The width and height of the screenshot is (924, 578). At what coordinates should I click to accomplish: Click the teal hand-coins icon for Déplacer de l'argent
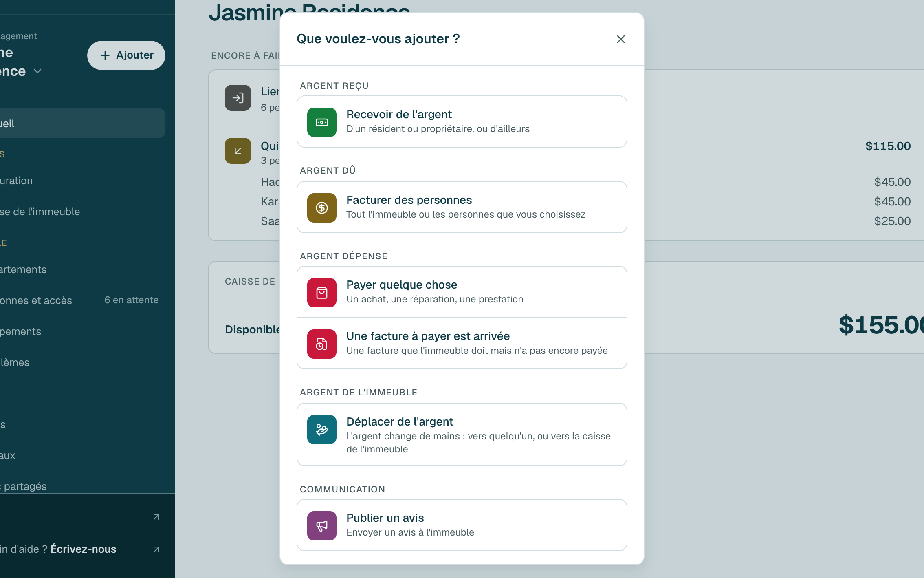[x=322, y=430]
